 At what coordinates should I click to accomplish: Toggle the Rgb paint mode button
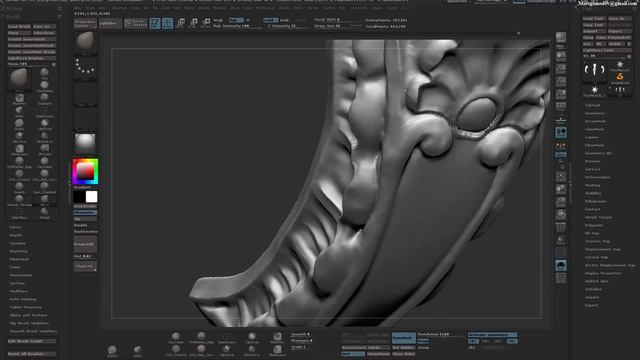(x=236, y=20)
